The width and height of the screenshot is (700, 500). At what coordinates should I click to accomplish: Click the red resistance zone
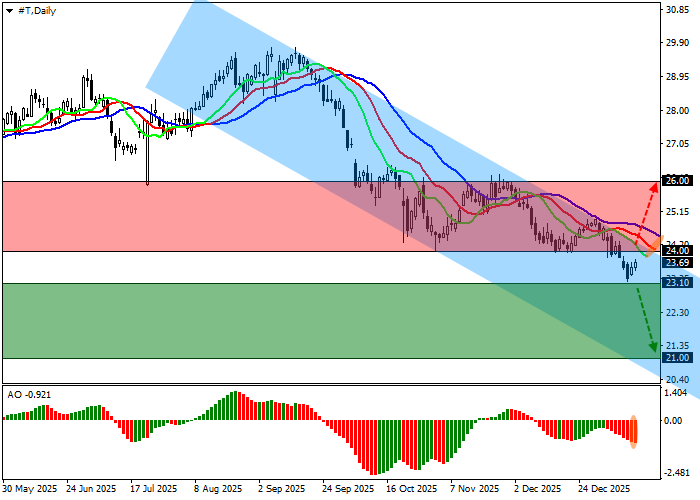200,216
